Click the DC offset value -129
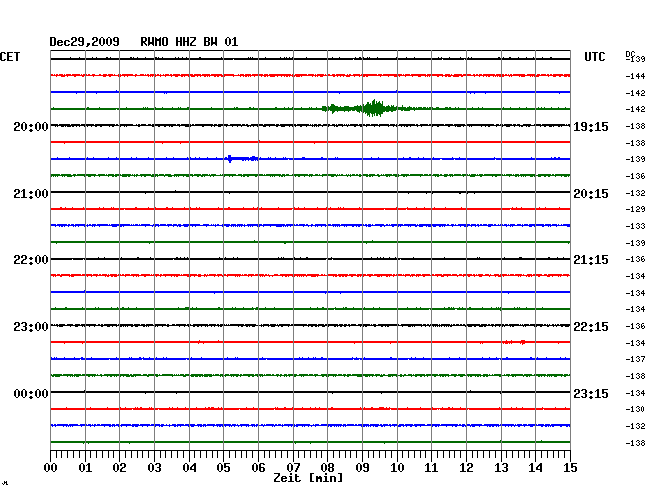This screenshot has height=494, width=650. [x=635, y=209]
